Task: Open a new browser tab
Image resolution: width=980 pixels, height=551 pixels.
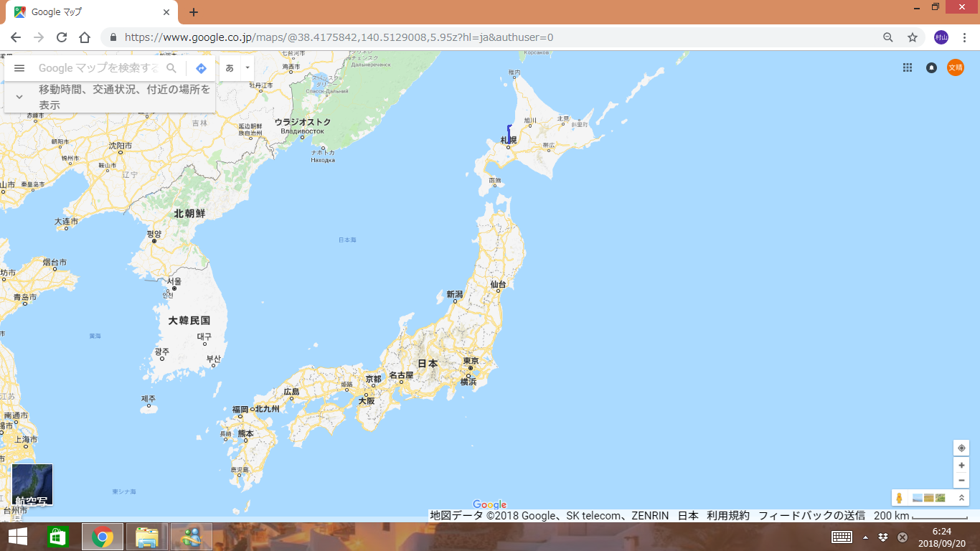Action: click(x=194, y=12)
